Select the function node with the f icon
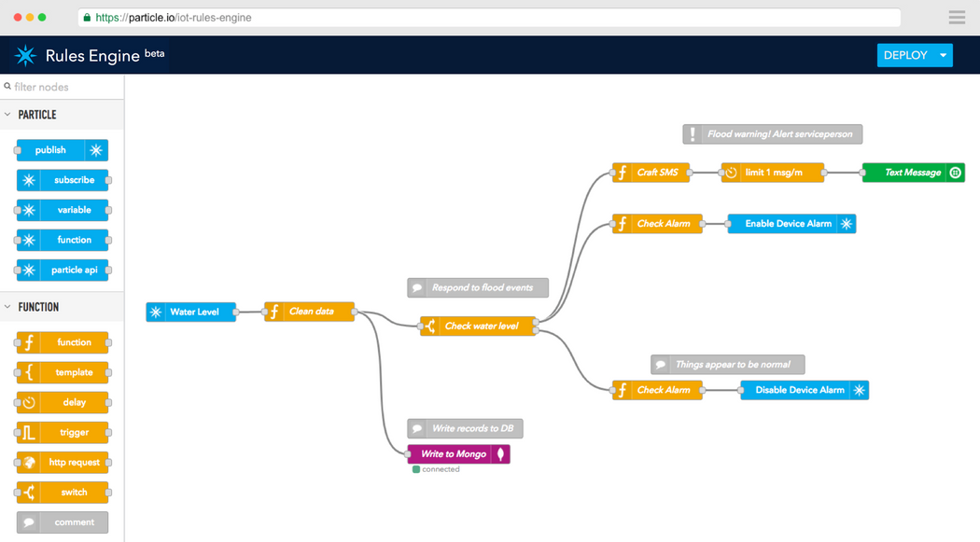The width and height of the screenshot is (980, 542). (62, 342)
